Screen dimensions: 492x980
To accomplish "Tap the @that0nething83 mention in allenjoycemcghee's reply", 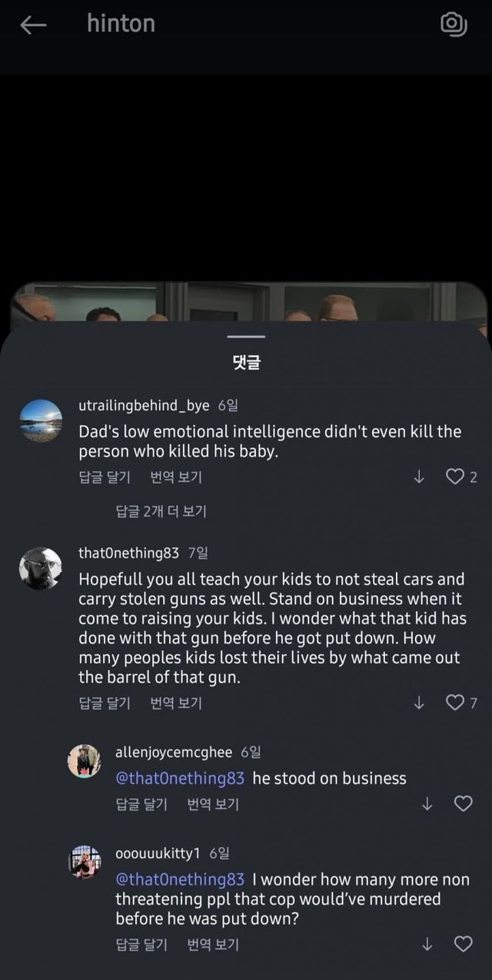I will coord(180,778).
